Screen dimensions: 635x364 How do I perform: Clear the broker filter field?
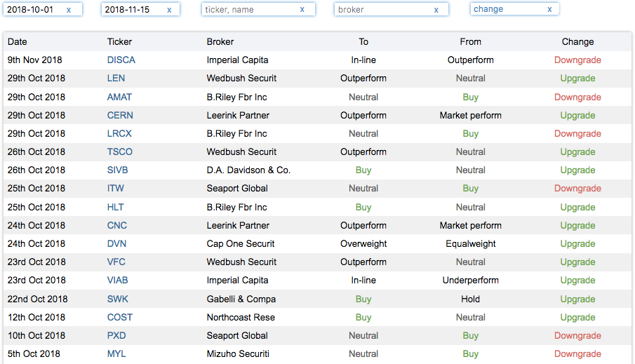click(436, 10)
